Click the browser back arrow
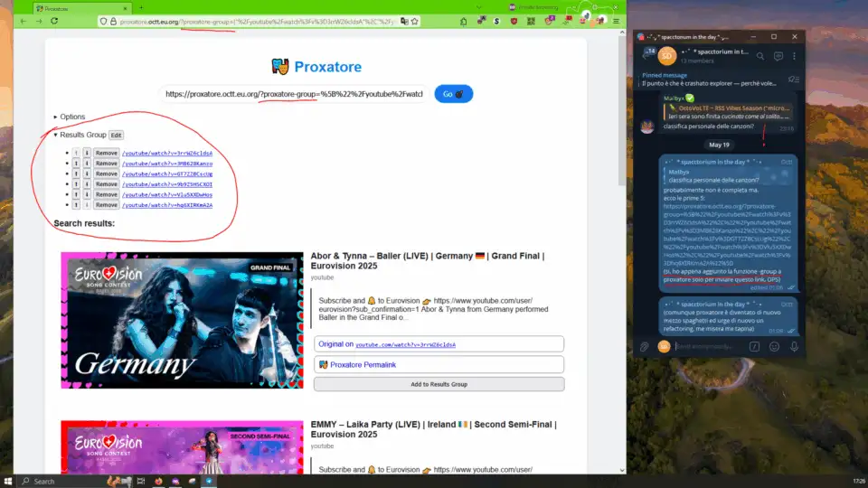This screenshot has width=868, height=488. [x=23, y=21]
